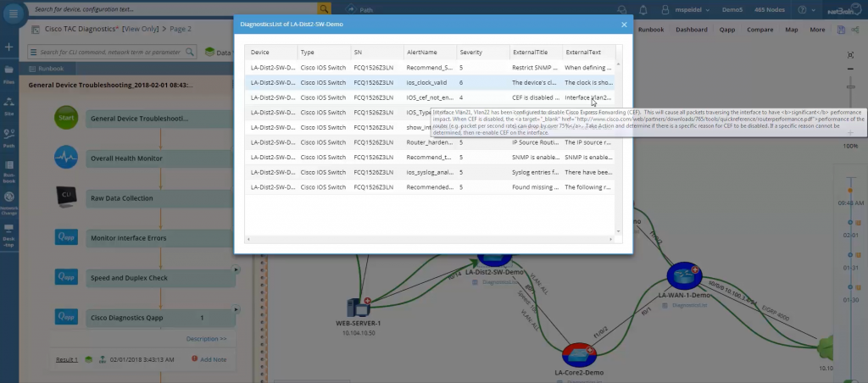
Task: Click the share map icon
Action: click(856, 30)
